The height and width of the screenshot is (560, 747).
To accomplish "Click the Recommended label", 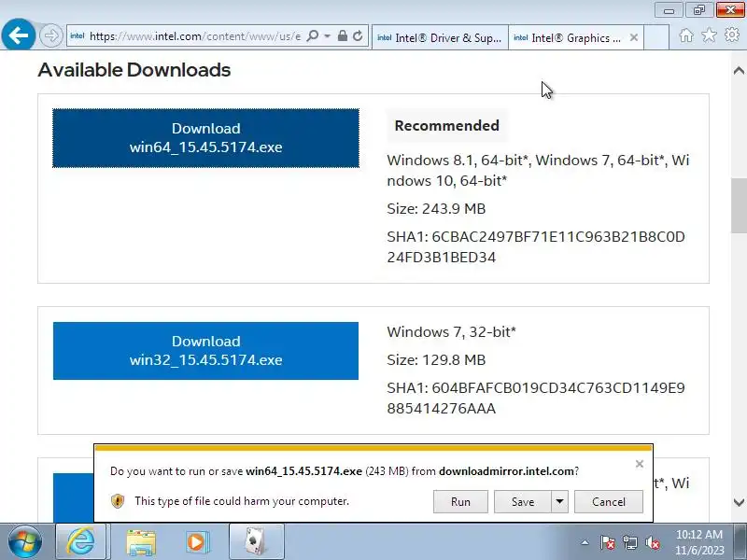I will point(447,126).
